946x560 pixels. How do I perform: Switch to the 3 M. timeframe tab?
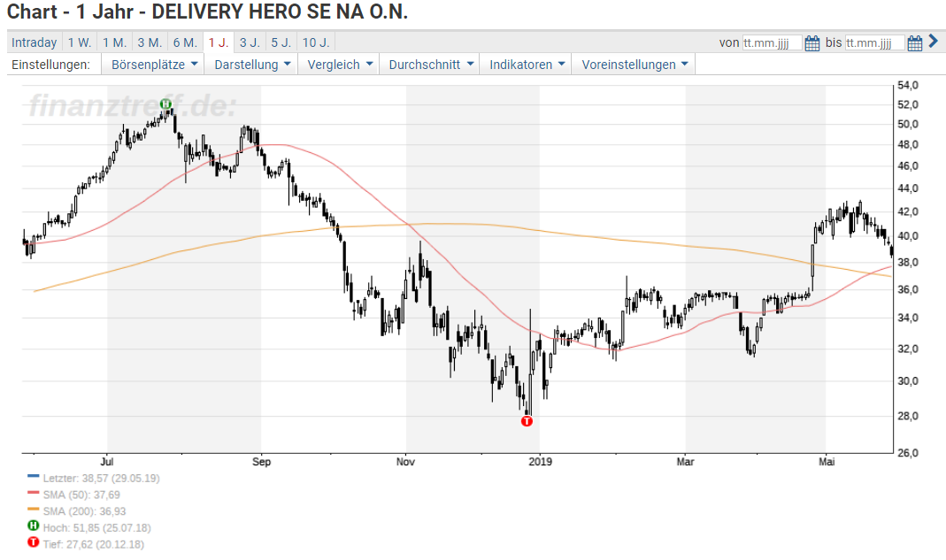point(150,42)
